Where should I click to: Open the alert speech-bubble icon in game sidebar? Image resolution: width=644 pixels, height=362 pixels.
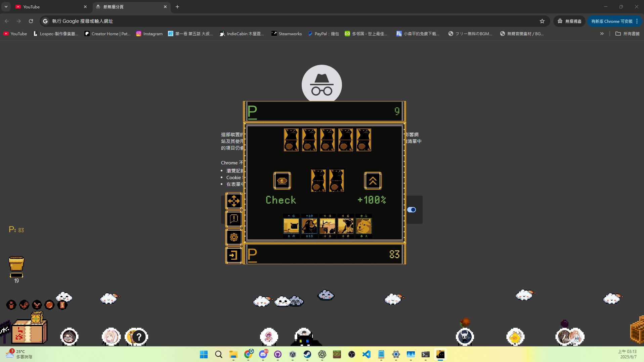point(234,219)
